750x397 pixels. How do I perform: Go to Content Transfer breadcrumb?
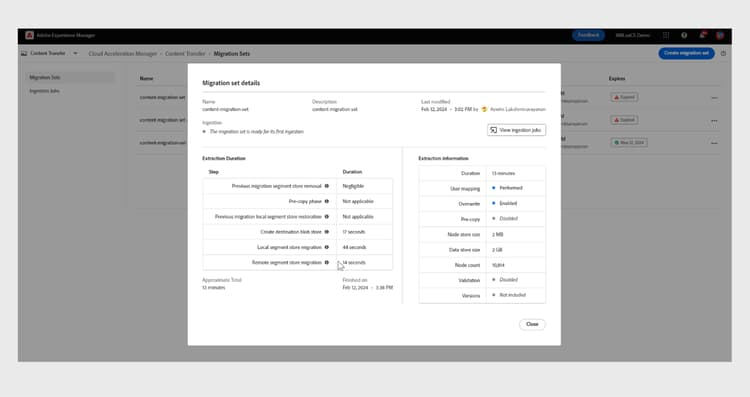click(x=185, y=54)
